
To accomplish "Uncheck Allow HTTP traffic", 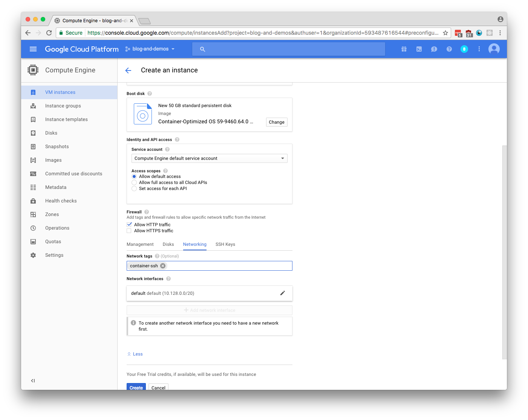I will click(x=129, y=225).
